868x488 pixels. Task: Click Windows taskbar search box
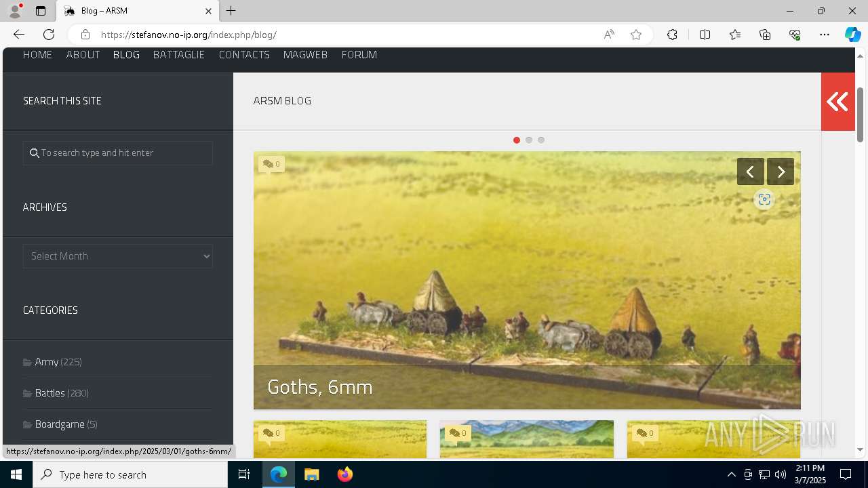pos(130,474)
